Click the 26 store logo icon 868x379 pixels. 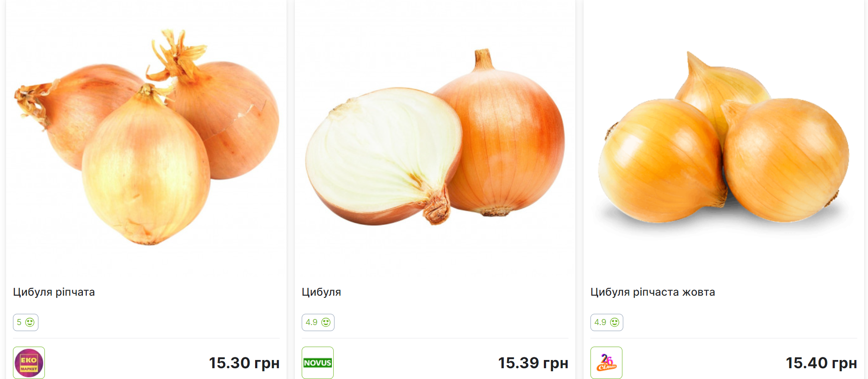click(606, 363)
